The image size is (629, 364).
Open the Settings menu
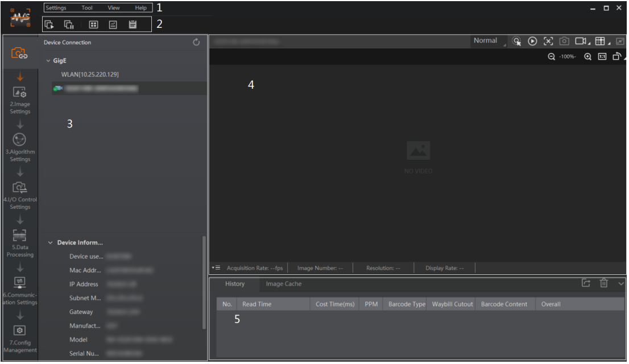coord(56,7)
